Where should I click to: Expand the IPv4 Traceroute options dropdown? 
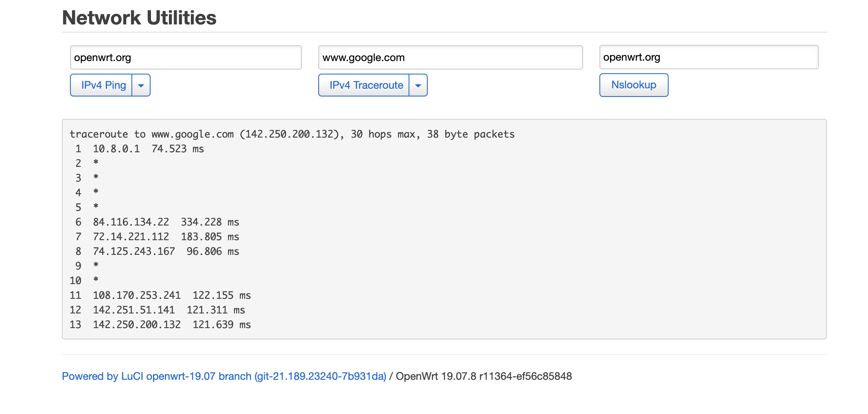coord(418,85)
